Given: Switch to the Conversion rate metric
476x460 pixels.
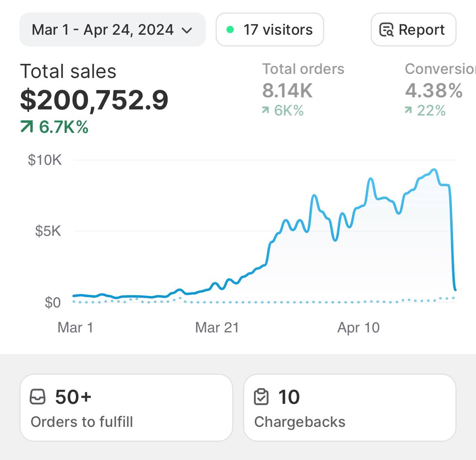Looking at the screenshot, I should [440, 69].
